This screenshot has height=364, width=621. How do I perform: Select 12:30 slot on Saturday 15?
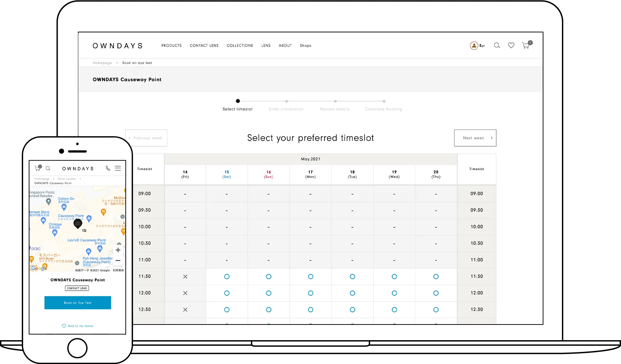[x=227, y=310]
